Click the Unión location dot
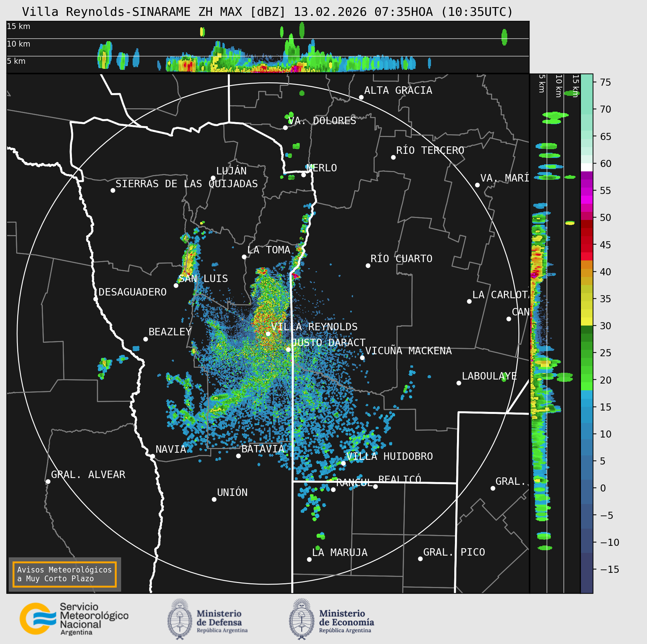 [x=214, y=499]
